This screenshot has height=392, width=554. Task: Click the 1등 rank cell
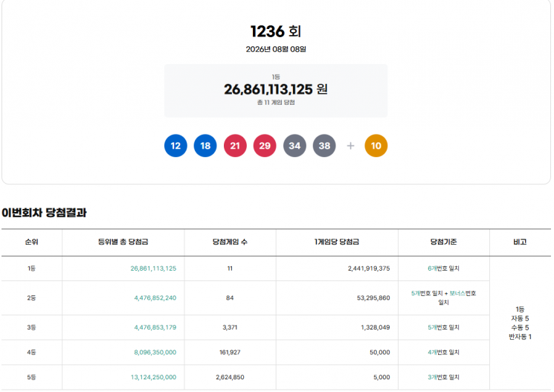click(31, 269)
